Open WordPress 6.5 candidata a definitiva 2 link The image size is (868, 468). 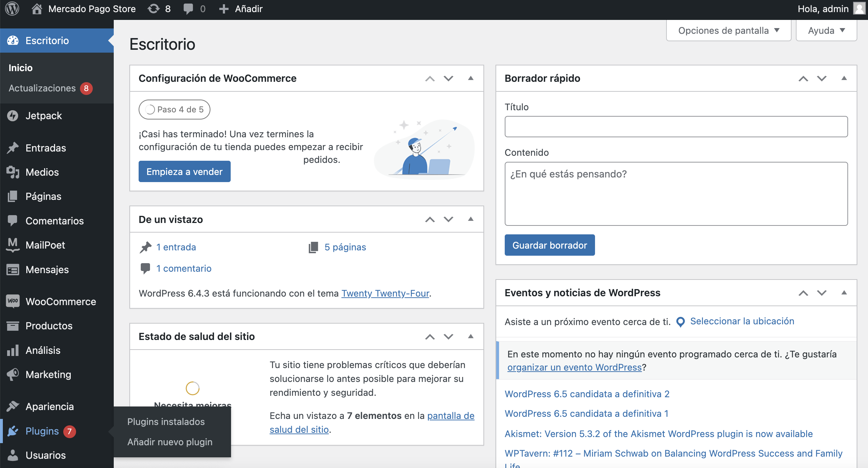click(587, 394)
